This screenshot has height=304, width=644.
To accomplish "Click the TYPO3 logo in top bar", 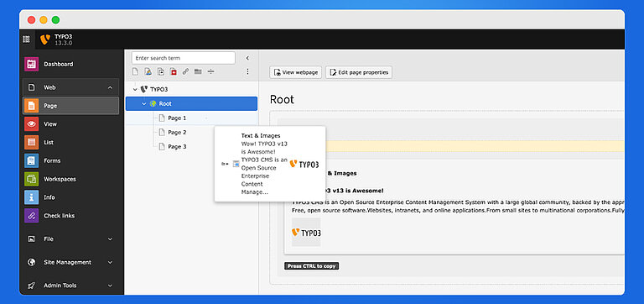I will [45, 39].
